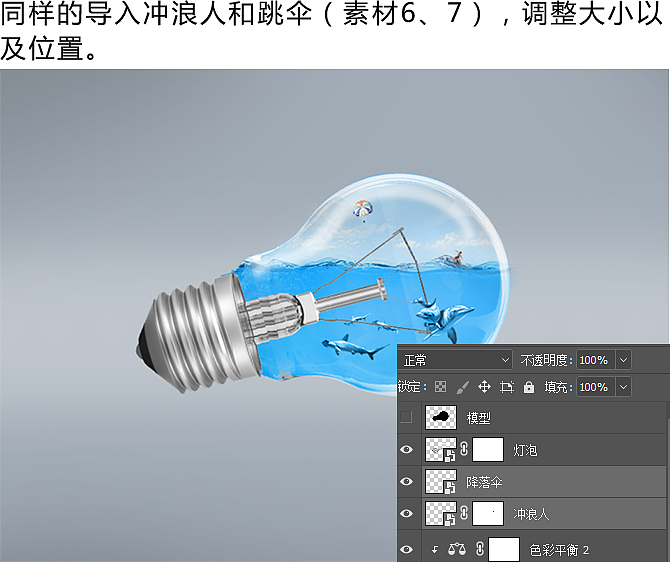
Task: Hide the 色彩平衡 2 adjustment layer
Action: pyautogui.click(x=406, y=549)
